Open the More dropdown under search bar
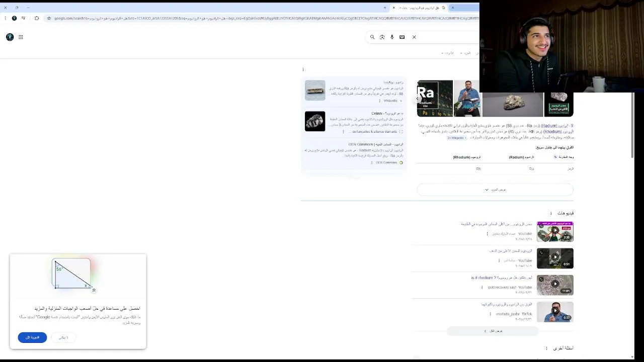The image size is (644, 362). [465, 53]
